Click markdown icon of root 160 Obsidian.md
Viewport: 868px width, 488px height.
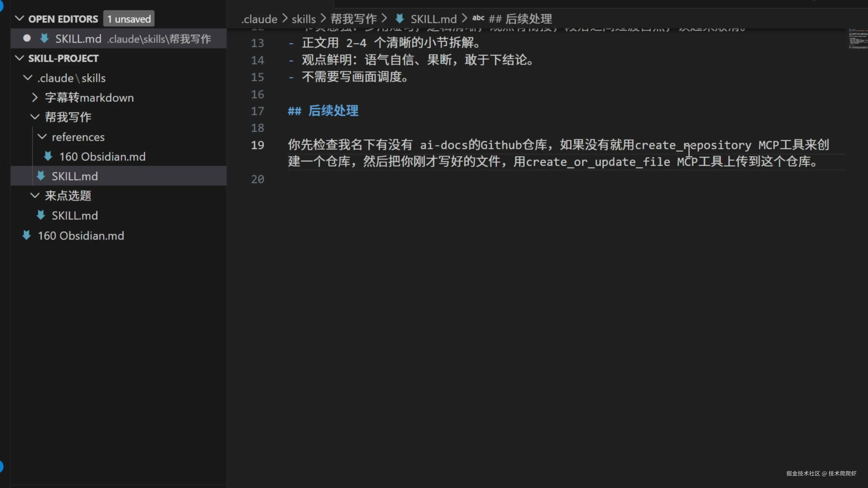click(27, 235)
